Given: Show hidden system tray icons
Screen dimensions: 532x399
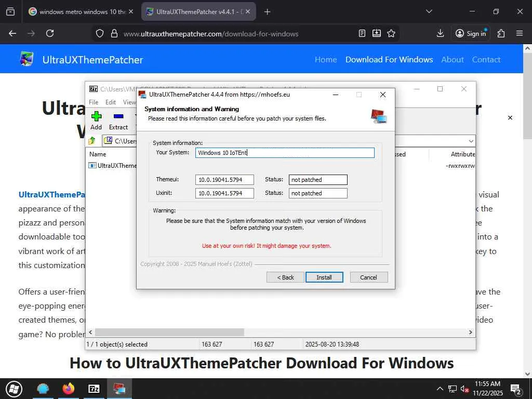Looking at the screenshot, I should coord(440,389).
